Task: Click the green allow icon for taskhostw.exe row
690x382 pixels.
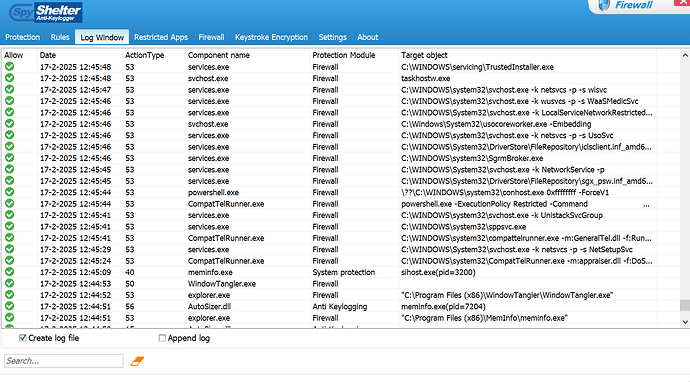Action: [9, 78]
